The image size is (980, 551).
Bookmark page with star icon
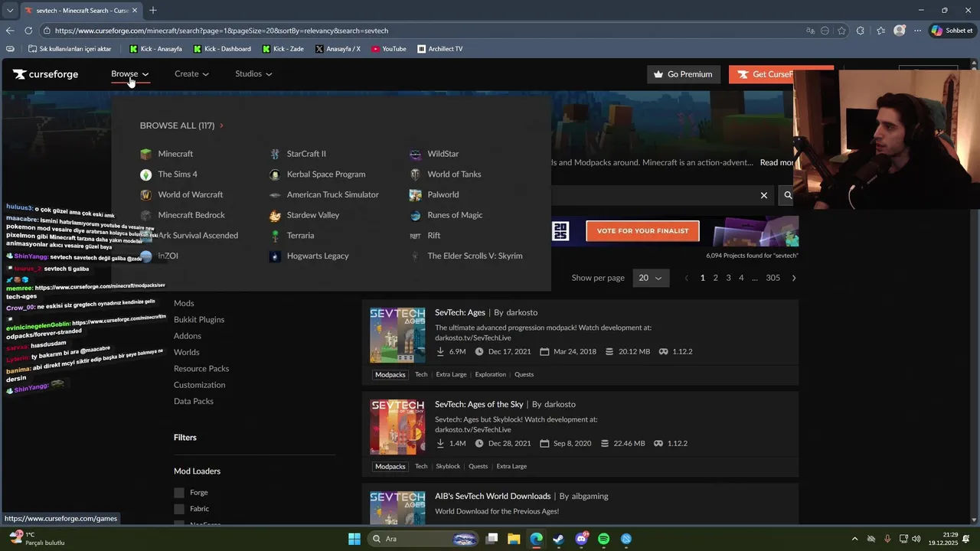point(841,31)
